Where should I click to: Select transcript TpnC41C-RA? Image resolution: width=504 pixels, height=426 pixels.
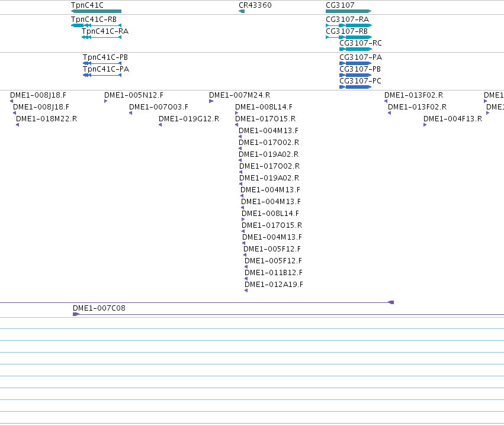point(105,31)
